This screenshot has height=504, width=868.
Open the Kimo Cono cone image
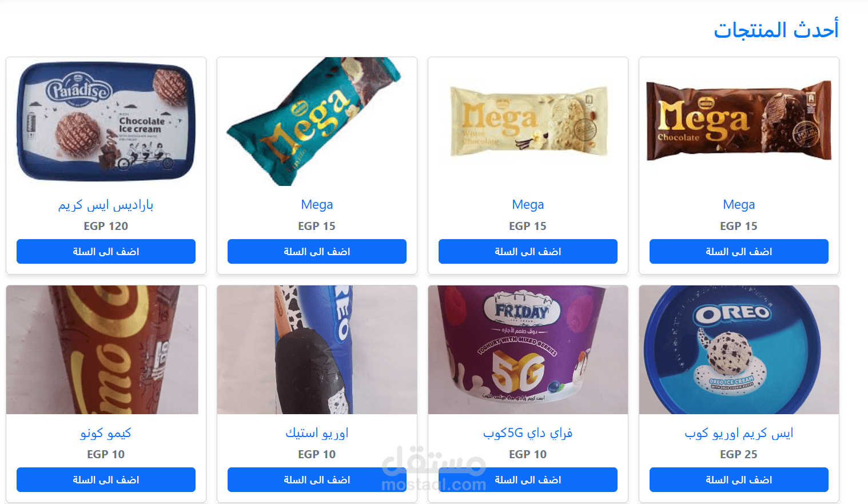coord(102,350)
